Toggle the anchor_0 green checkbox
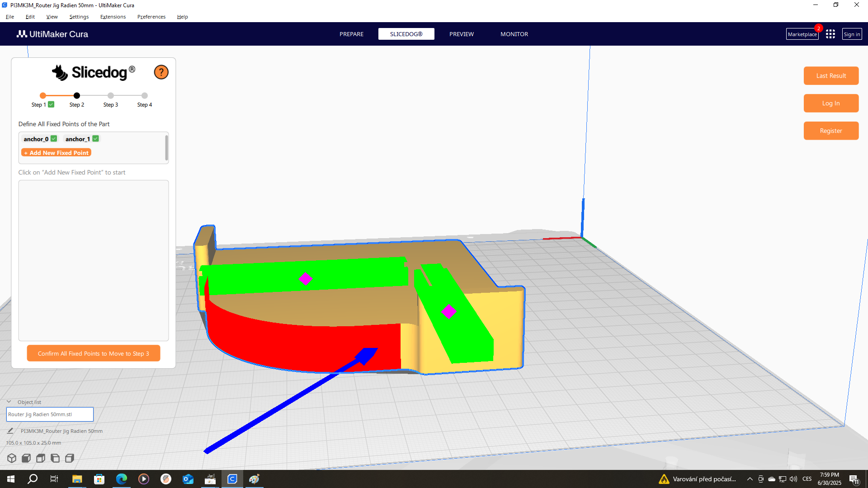 pos(54,139)
